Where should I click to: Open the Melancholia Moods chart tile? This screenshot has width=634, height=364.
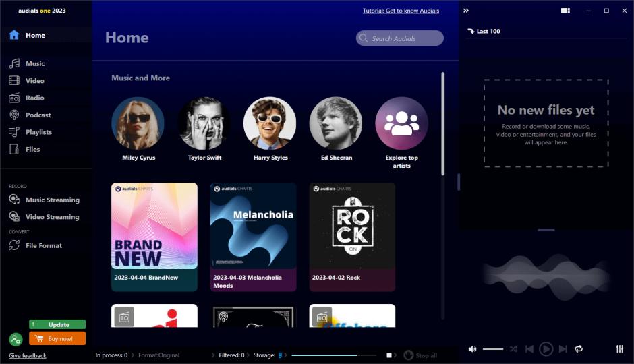coord(253,237)
